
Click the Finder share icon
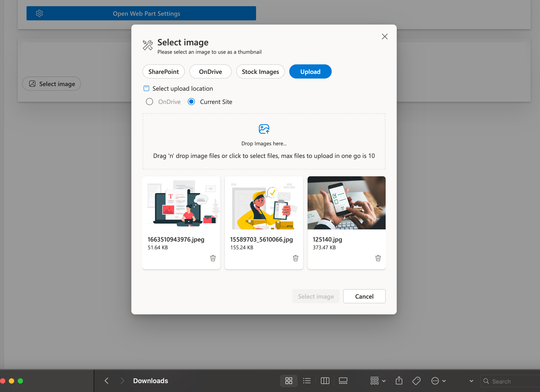tap(399, 381)
